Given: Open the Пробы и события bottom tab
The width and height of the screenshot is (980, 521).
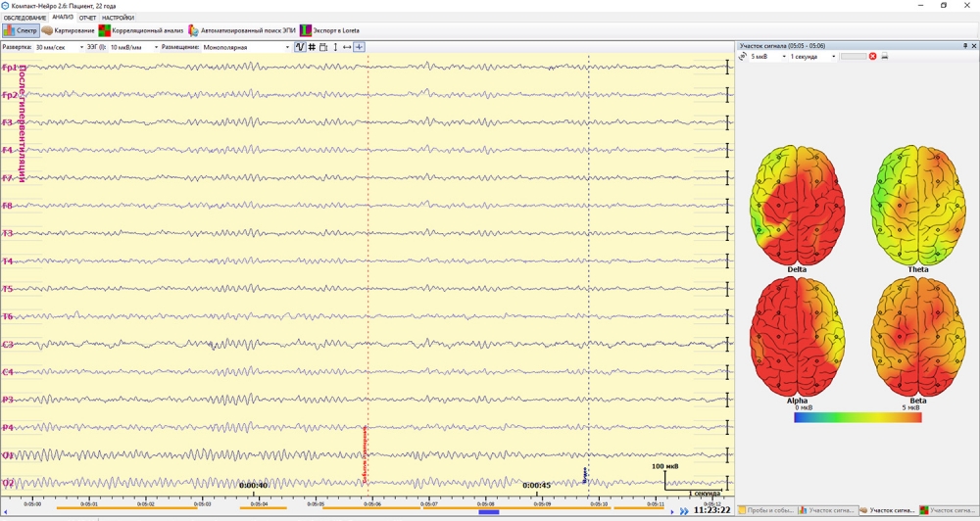Looking at the screenshot, I should (x=766, y=510).
